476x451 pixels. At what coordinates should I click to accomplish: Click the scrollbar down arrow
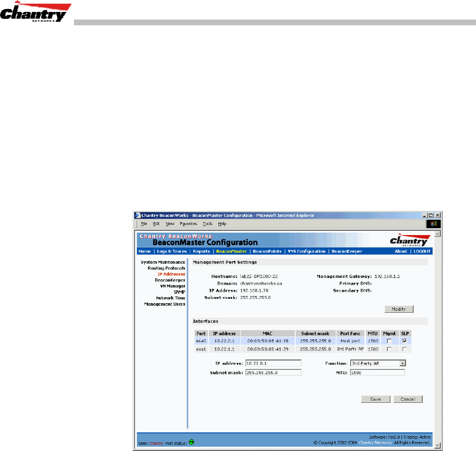[x=437, y=445]
